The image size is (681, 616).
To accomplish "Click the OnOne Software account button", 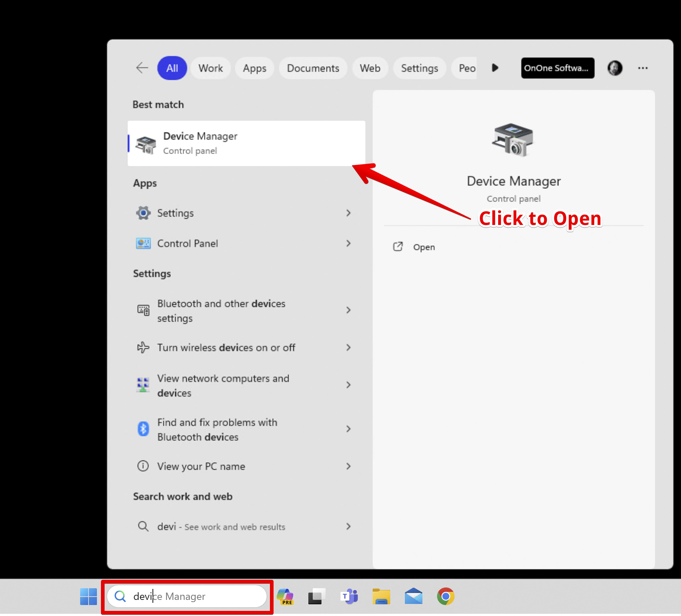I will click(x=557, y=68).
